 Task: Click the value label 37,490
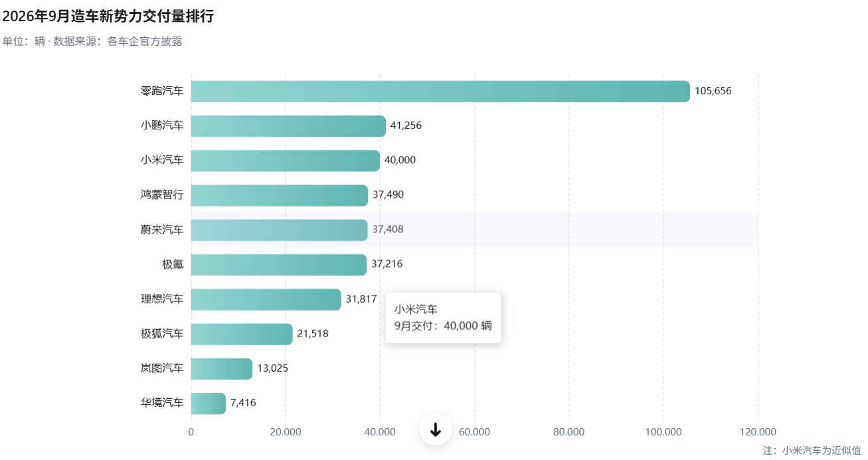[388, 195]
